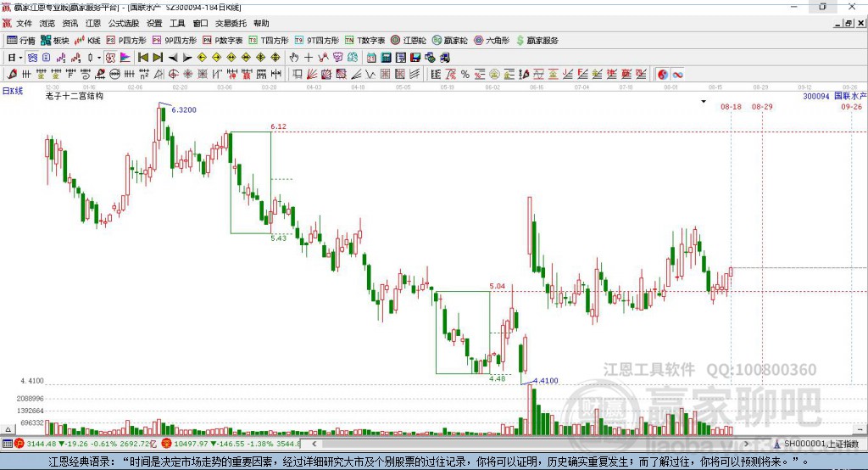Open the 交易委托 menu

pos(231,23)
